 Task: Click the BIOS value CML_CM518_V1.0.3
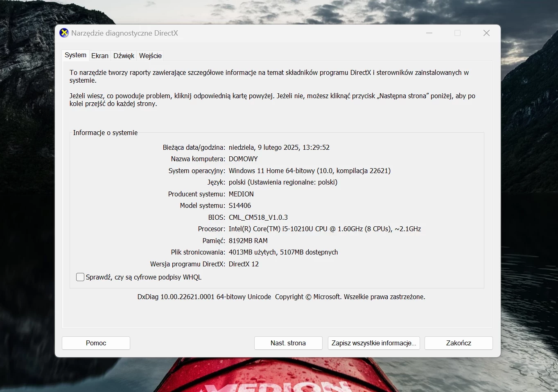coord(258,217)
